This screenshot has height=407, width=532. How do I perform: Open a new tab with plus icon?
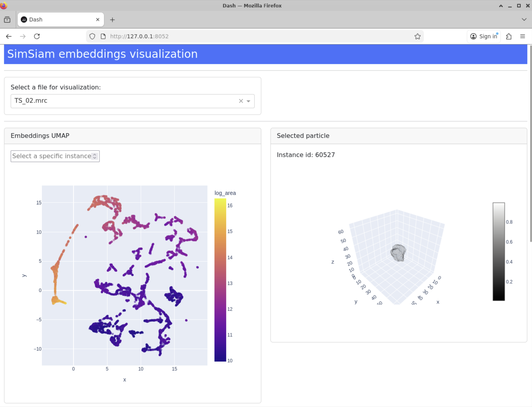pos(112,20)
